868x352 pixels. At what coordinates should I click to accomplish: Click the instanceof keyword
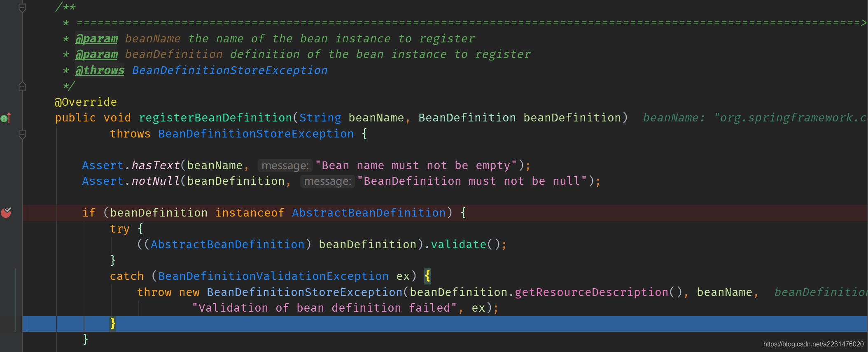click(x=250, y=213)
